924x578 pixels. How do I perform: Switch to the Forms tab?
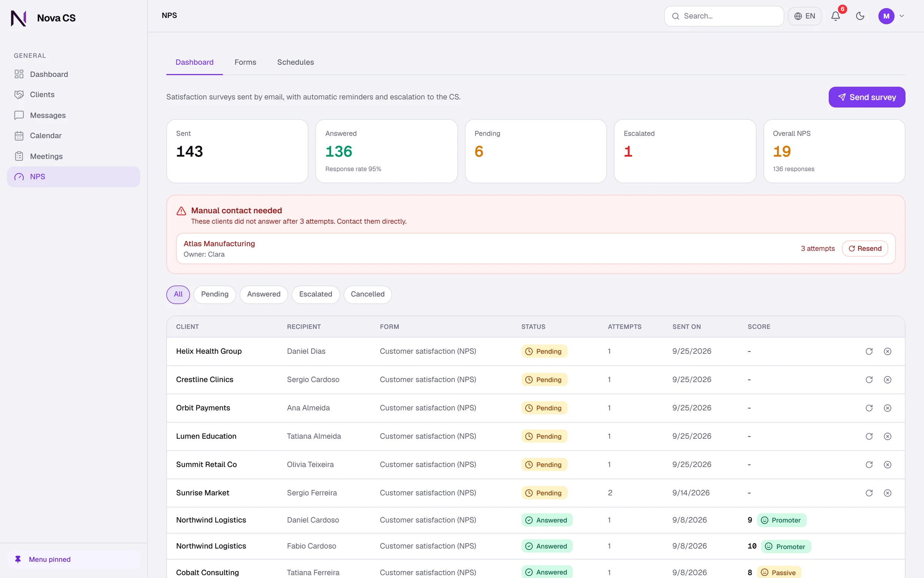coord(245,62)
